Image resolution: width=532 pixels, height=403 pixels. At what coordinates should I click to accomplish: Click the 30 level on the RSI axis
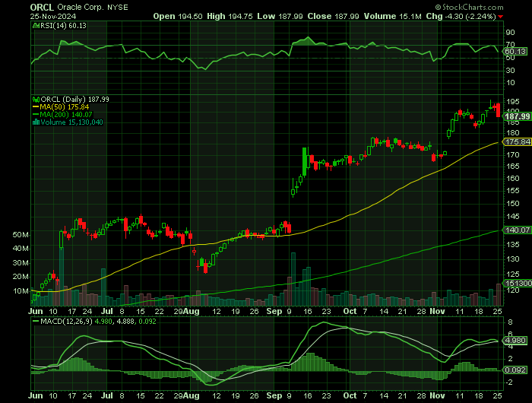tap(510, 70)
